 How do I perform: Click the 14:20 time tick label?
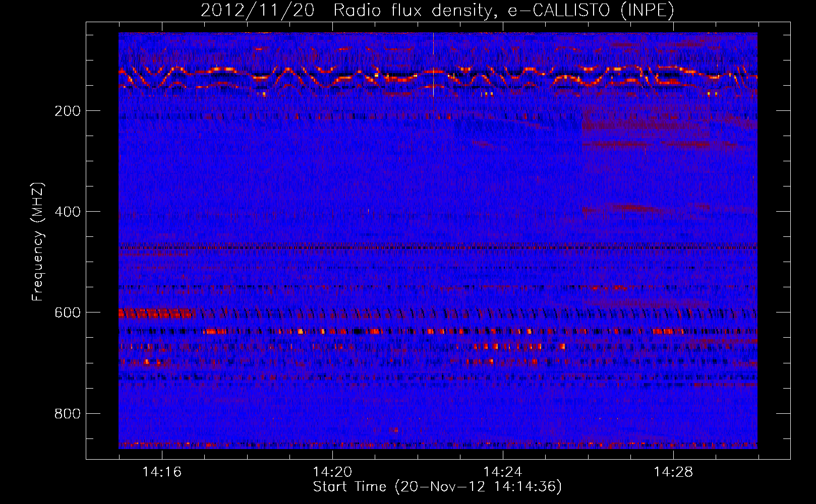(x=332, y=472)
